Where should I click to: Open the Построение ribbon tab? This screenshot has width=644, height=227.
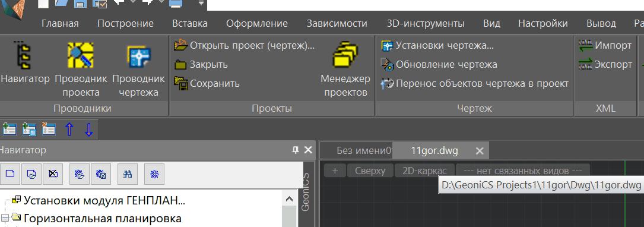125,23
